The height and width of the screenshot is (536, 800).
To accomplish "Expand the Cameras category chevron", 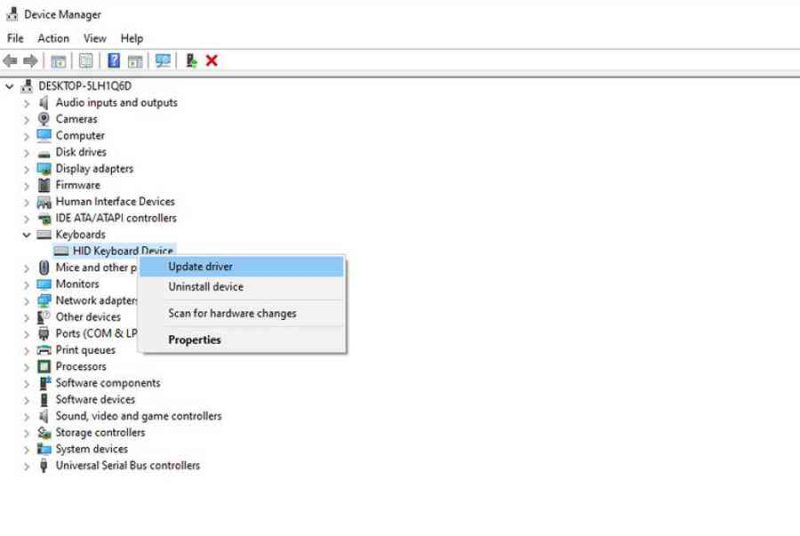I will [x=27, y=120].
